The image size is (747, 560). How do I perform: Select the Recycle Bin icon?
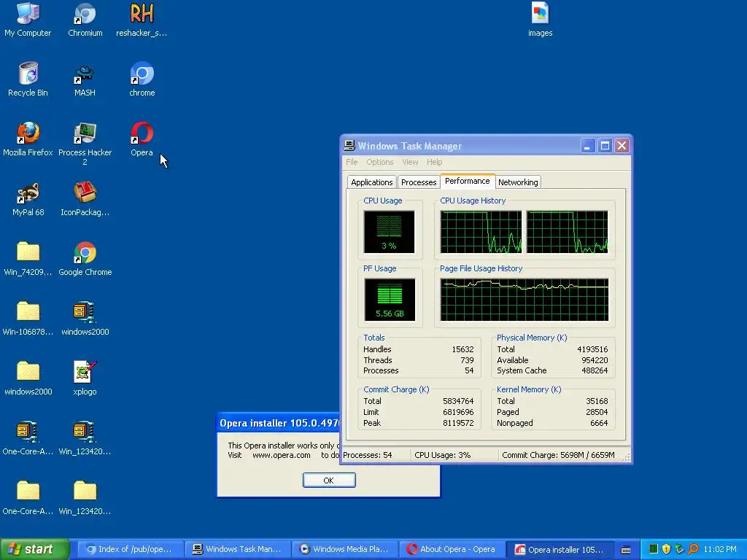tap(28, 79)
